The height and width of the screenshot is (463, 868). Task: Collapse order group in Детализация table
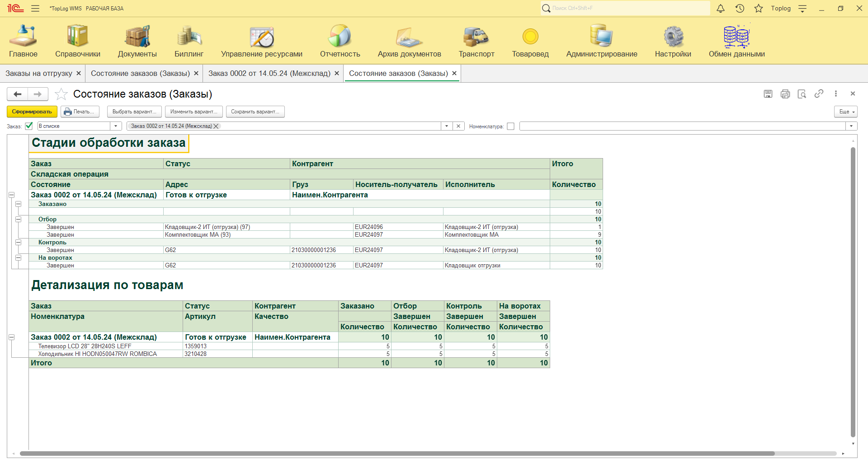[x=12, y=337]
